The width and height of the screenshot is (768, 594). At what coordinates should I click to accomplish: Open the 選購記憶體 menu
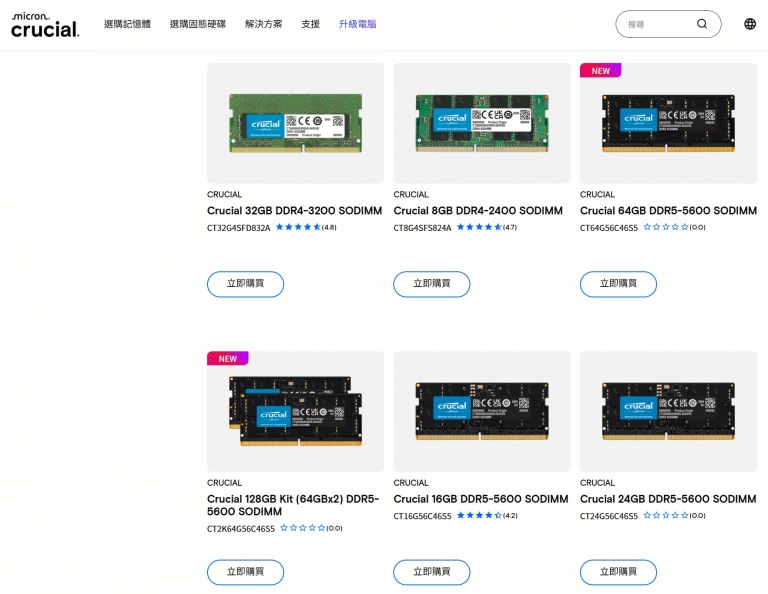(127, 24)
